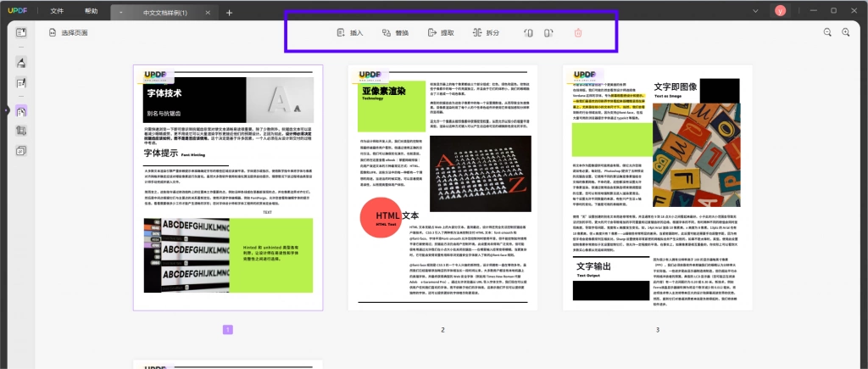The image size is (868, 369).
Task: Select page 2 thumbnail 亚像素渲染
Action: (442, 187)
